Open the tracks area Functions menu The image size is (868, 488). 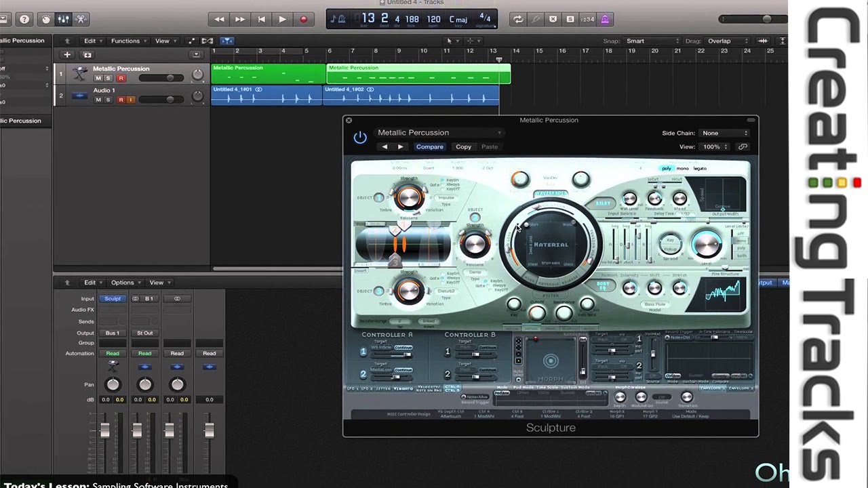pos(128,41)
